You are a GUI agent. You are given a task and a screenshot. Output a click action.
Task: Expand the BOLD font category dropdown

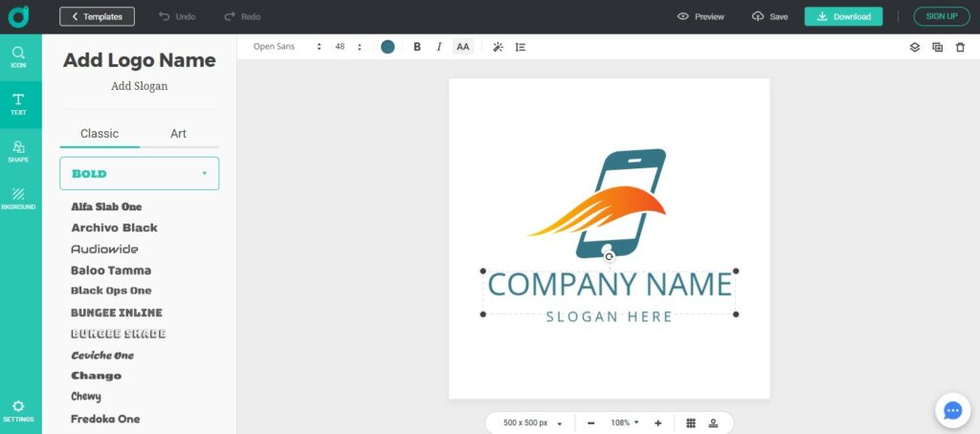[x=140, y=174]
